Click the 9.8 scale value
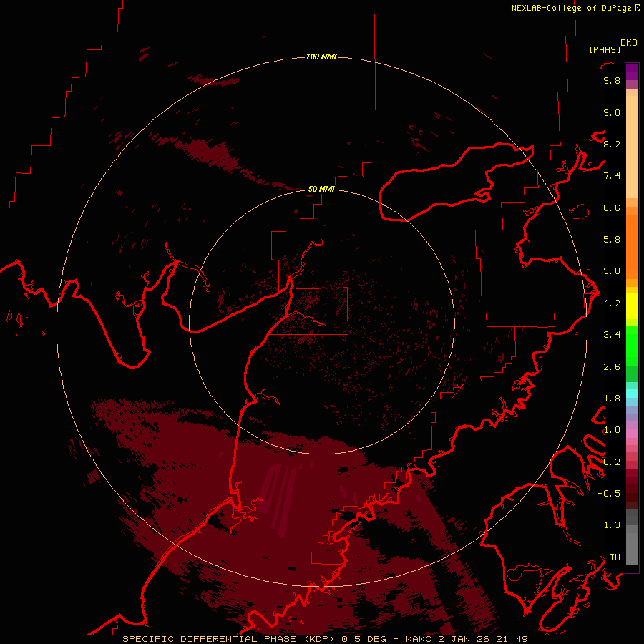This screenshot has width=644, height=644. pos(612,80)
